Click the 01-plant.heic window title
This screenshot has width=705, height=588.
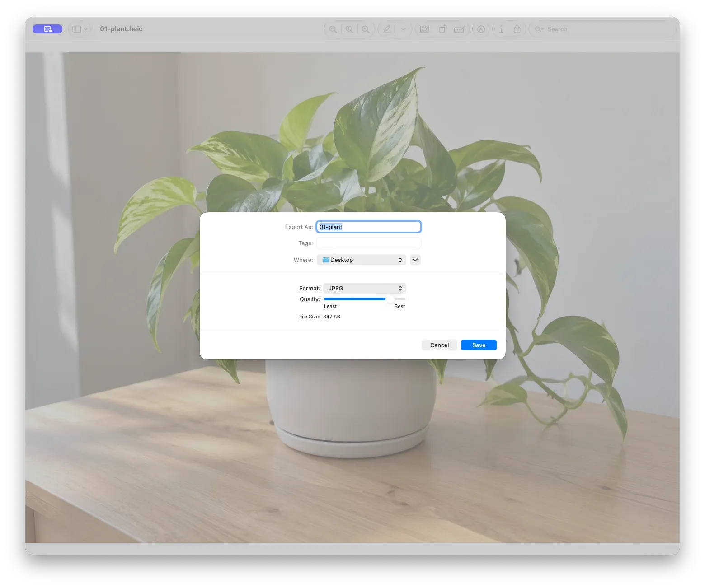tap(121, 29)
